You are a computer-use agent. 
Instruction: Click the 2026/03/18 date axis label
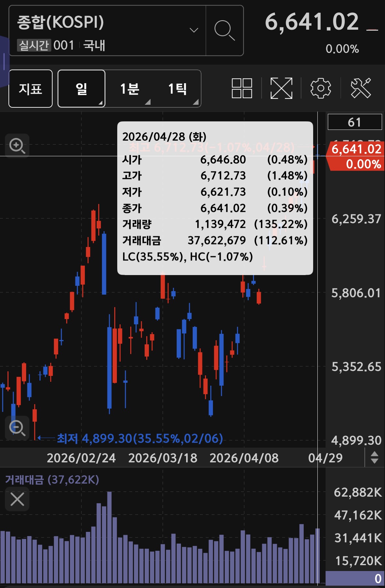tap(163, 458)
